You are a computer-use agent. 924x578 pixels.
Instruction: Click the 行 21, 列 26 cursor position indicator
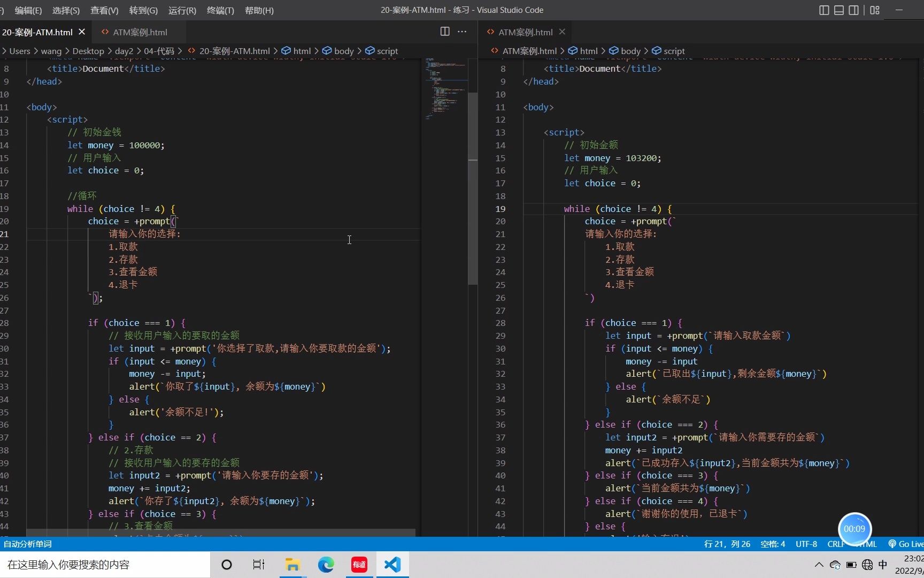(727, 544)
